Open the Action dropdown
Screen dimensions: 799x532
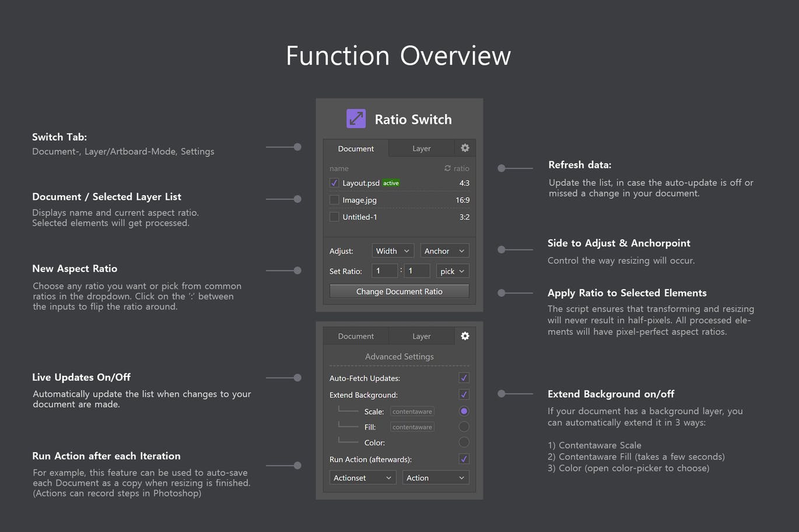coord(435,477)
